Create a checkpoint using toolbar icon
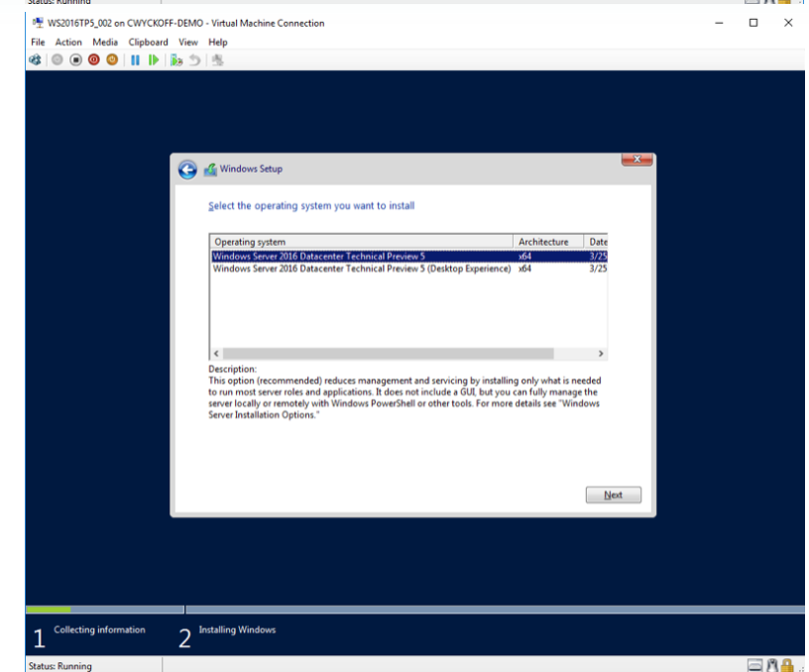 click(x=175, y=59)
